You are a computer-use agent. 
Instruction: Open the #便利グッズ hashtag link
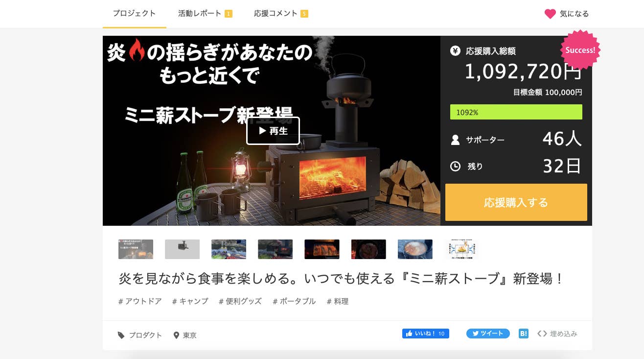click(x=240, y=301)
